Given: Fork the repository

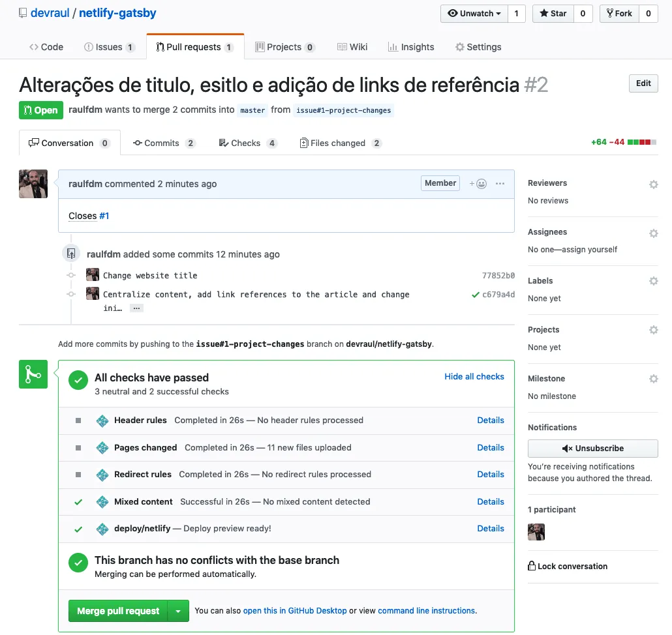Looking at the screenshot, I should [619, 13].
